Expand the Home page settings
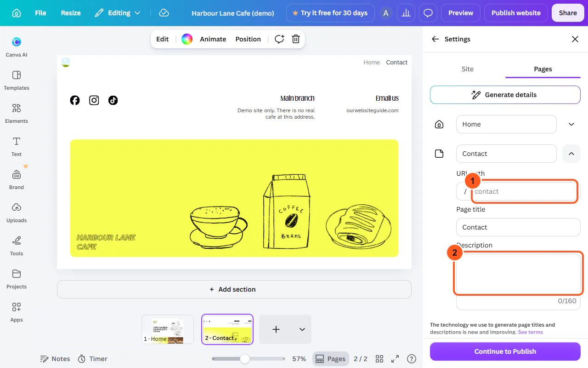 pos(571,124)
